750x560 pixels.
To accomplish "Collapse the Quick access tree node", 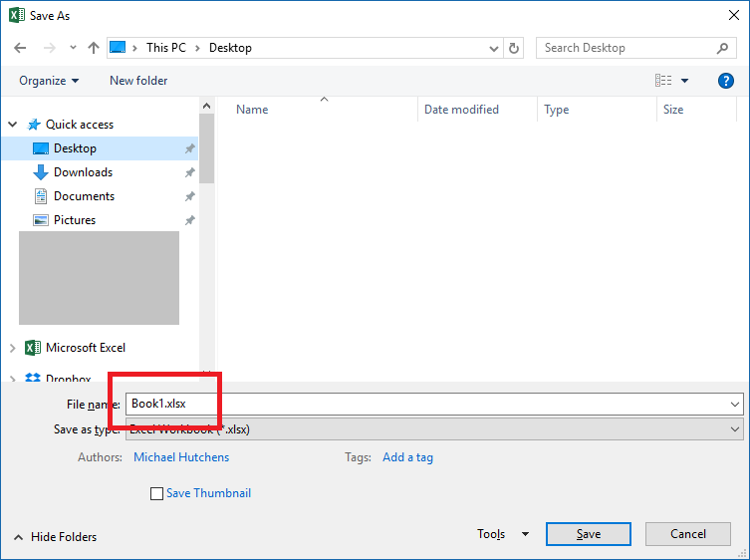I will [x=13, y=125].
